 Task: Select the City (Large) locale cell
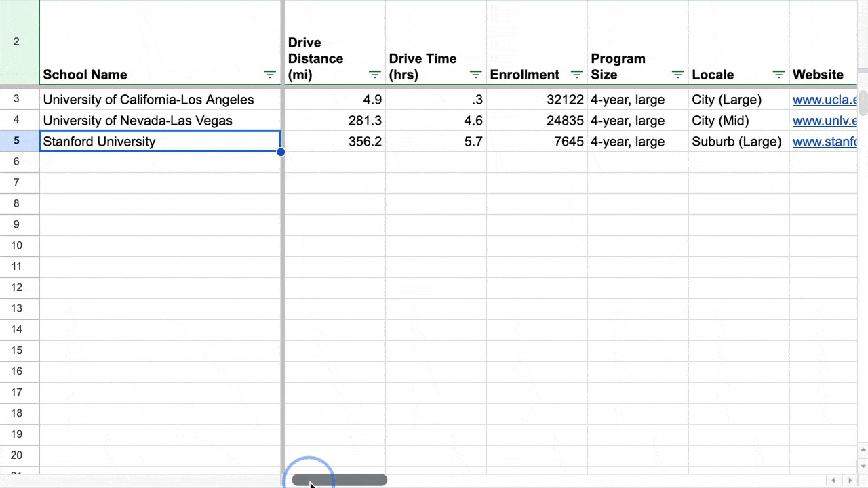[x=739, y=100]
